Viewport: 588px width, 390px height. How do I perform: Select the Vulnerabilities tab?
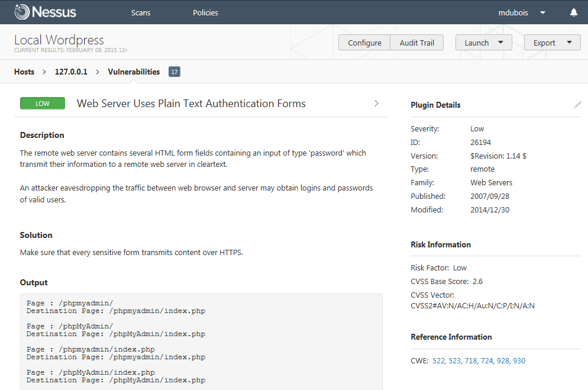134,72
